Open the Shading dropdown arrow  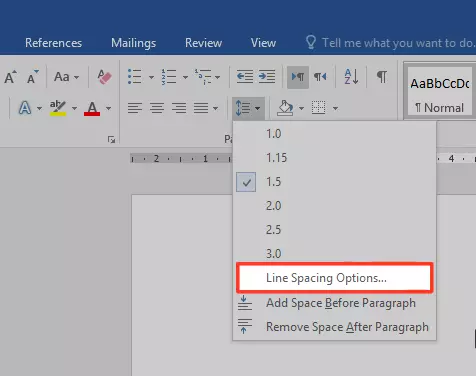coord(301,108)
